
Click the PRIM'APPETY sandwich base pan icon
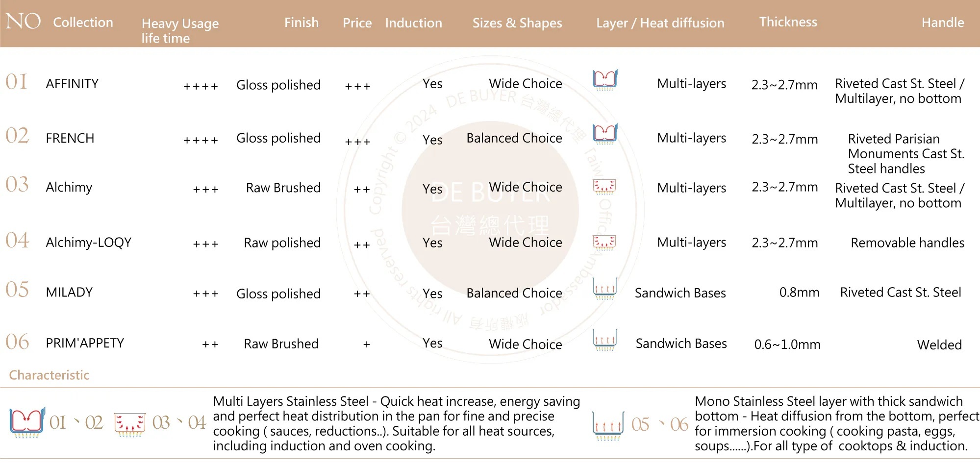coord(604,340)
